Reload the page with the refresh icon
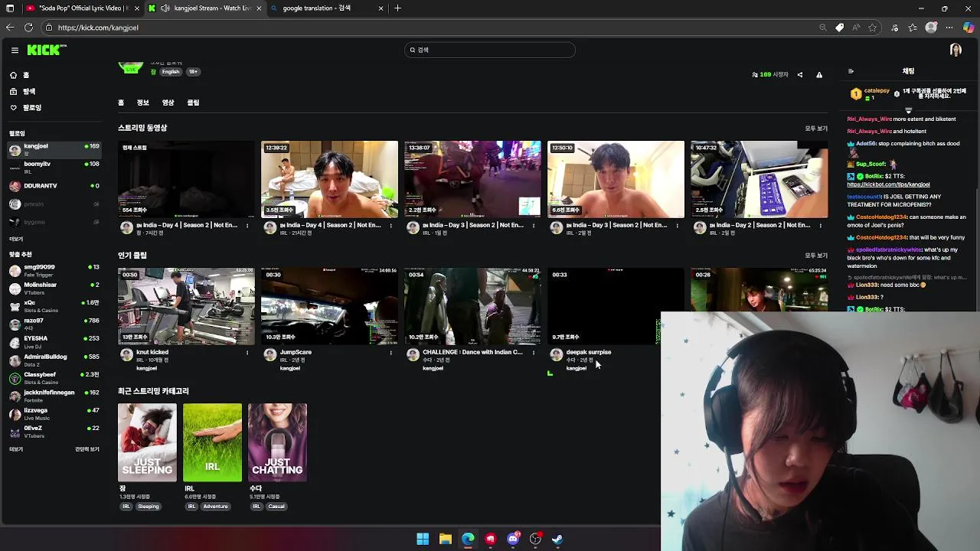980x551 pixels. pyautogui.click(x=28, y=28)
